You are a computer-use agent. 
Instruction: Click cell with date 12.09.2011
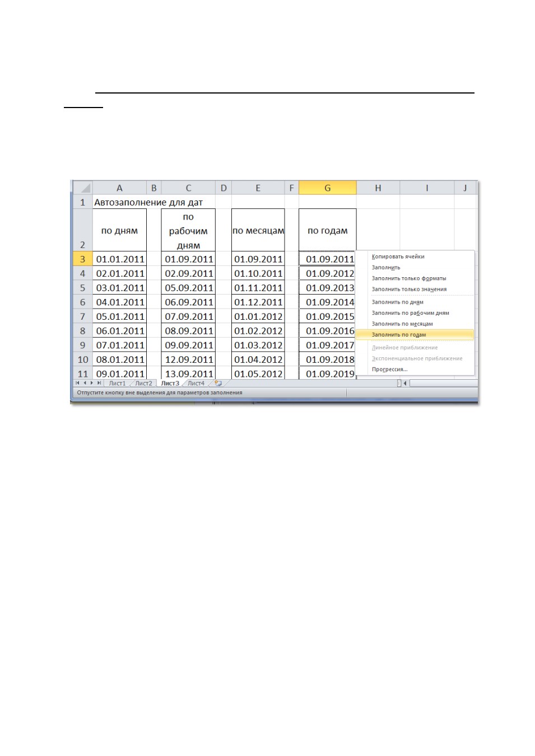(188, 360)
